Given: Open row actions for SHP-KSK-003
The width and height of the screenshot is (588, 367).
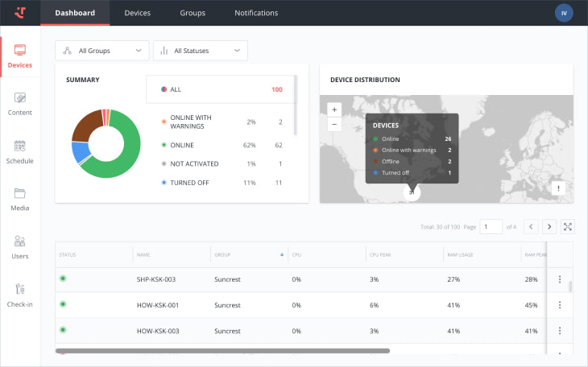Looking at the screenshot, I should tap(560, 279).
